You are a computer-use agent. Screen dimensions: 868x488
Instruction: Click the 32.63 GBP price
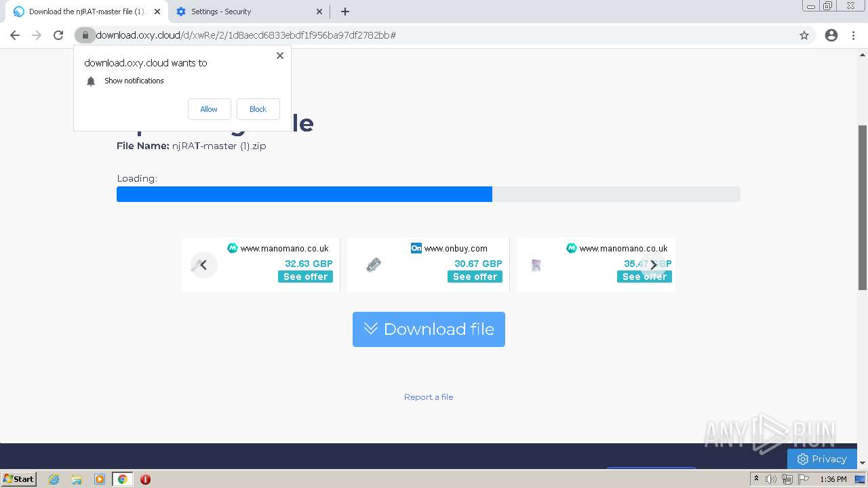pyautogui.click(x=309, y=264)
